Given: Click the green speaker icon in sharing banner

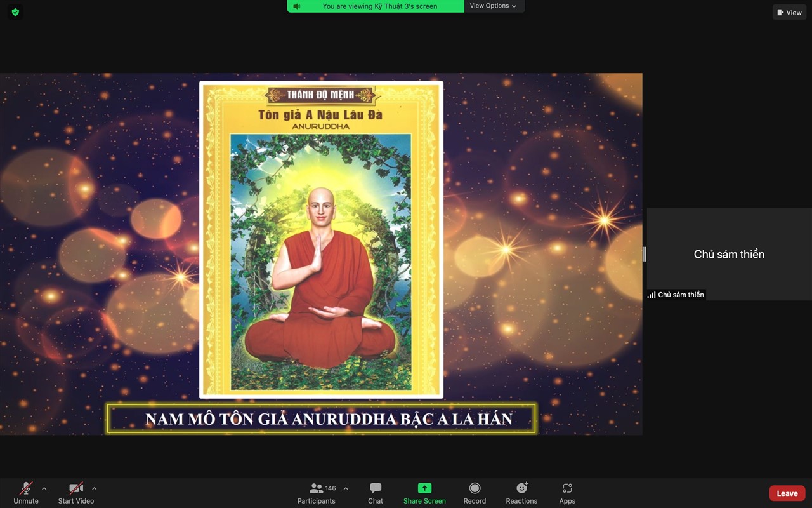Looking at the screenshot, I should point(296,6).
